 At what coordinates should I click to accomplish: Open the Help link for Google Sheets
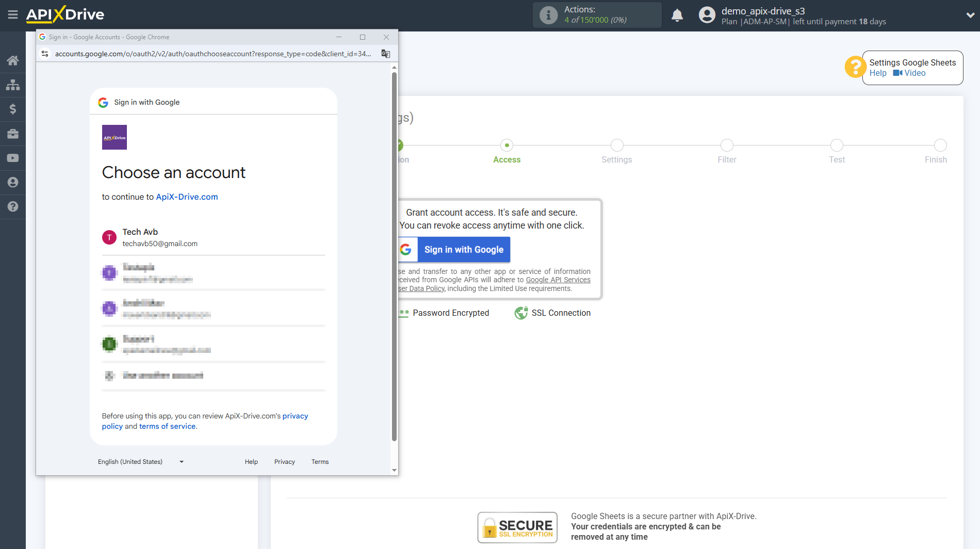(878, 73)
